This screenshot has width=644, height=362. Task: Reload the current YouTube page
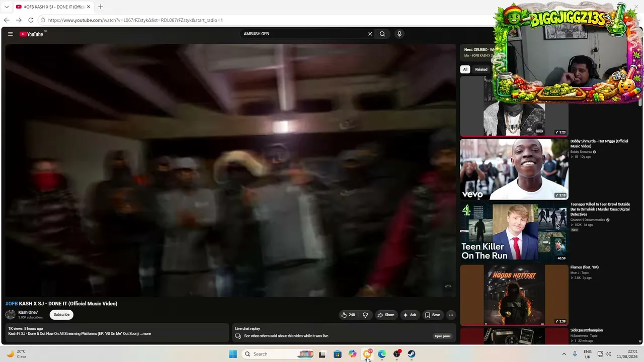coord(31,20)
